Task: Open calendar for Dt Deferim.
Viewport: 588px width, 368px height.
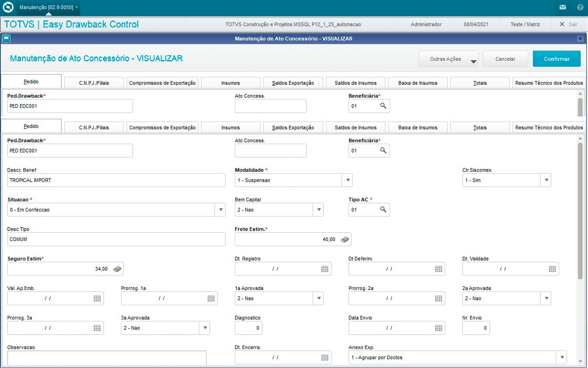Action: pos(438,269)
